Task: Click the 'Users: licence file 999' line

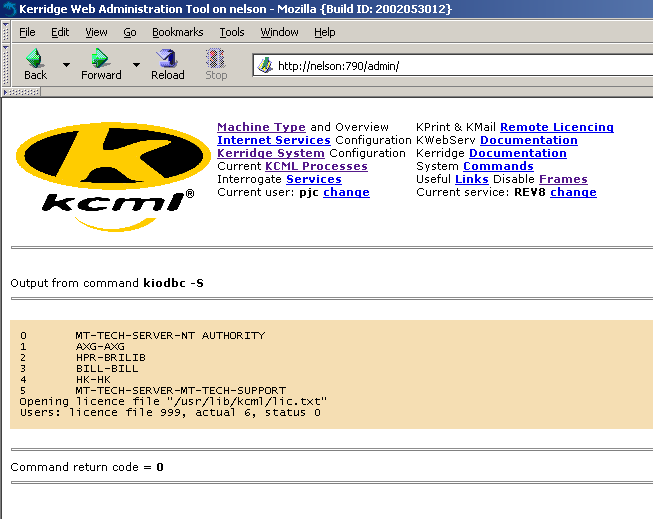Action: point(170,412)
